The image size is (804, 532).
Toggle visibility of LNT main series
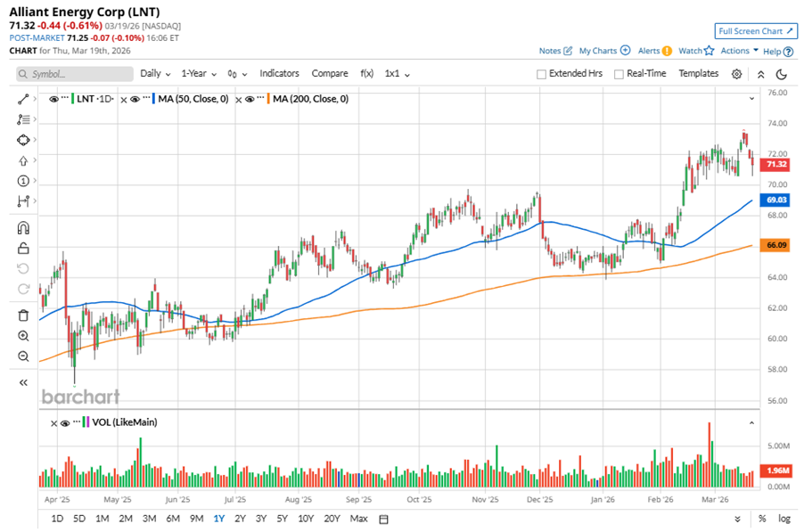(x=53, y=99)
